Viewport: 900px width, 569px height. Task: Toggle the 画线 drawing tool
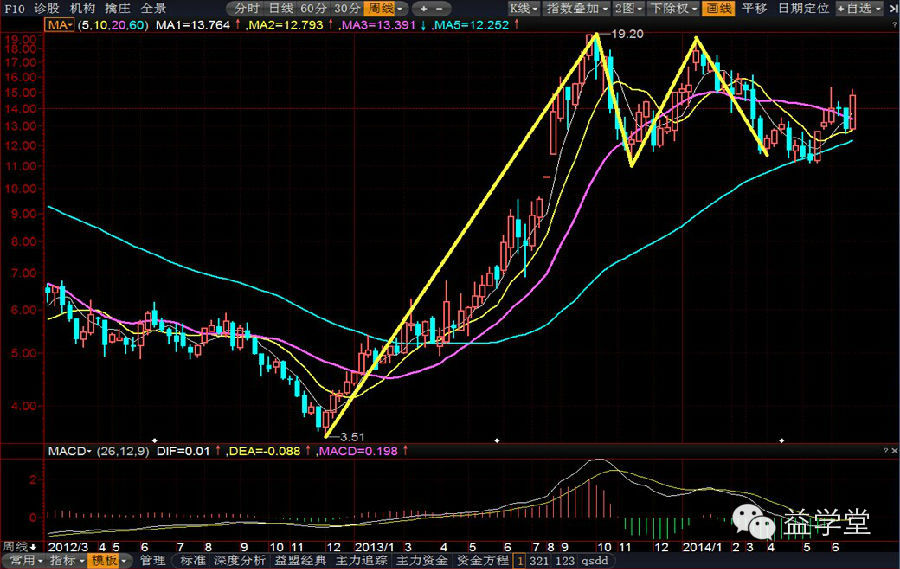click(x=719, y=8)
